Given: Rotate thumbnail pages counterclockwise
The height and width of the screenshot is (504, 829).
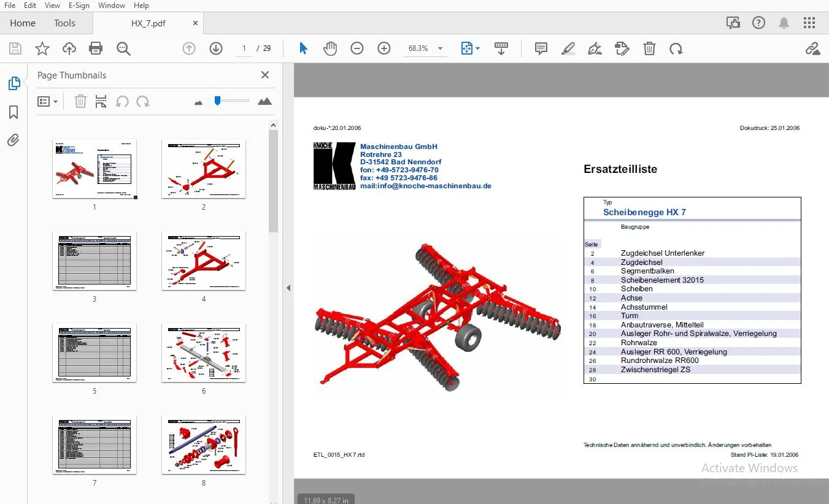Looking at the screenshot, I should click(x=122, y=101).
